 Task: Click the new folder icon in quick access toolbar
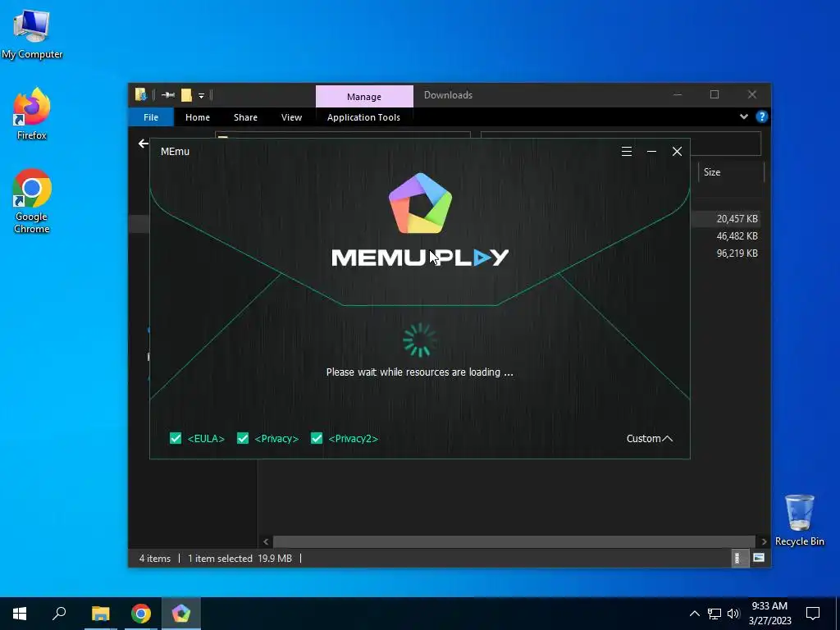pos(186,95)
